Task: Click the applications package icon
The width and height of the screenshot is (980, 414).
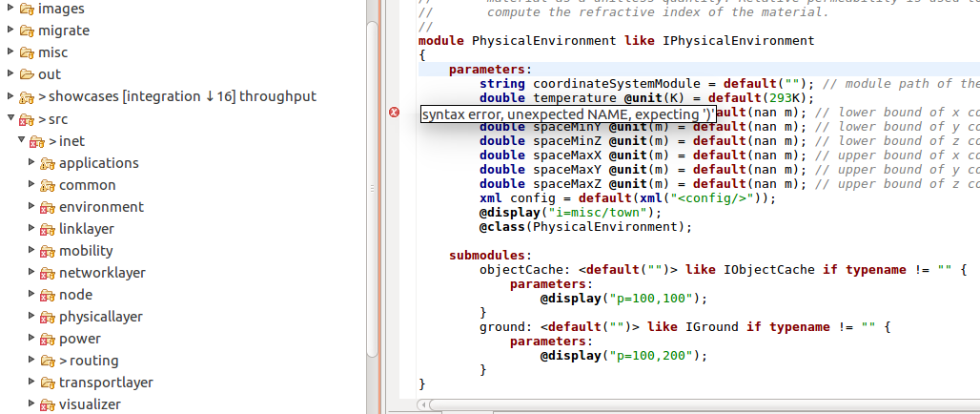Action: 48,163
